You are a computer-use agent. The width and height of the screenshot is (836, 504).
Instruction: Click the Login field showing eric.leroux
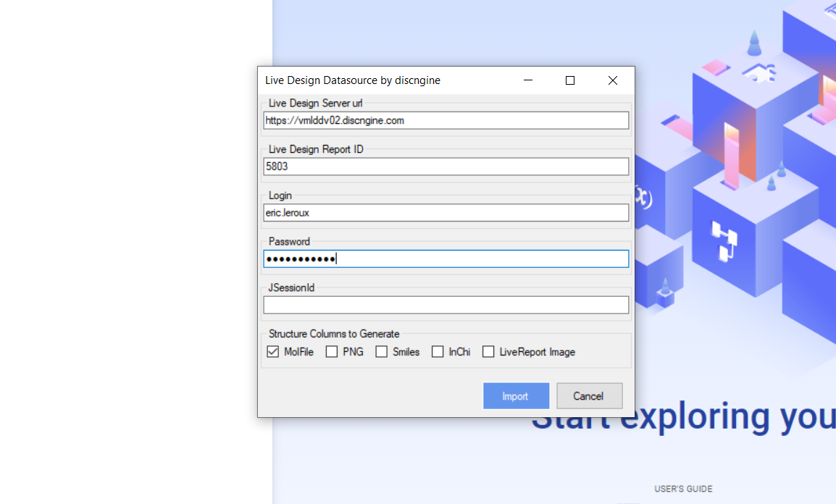[446, 212]
